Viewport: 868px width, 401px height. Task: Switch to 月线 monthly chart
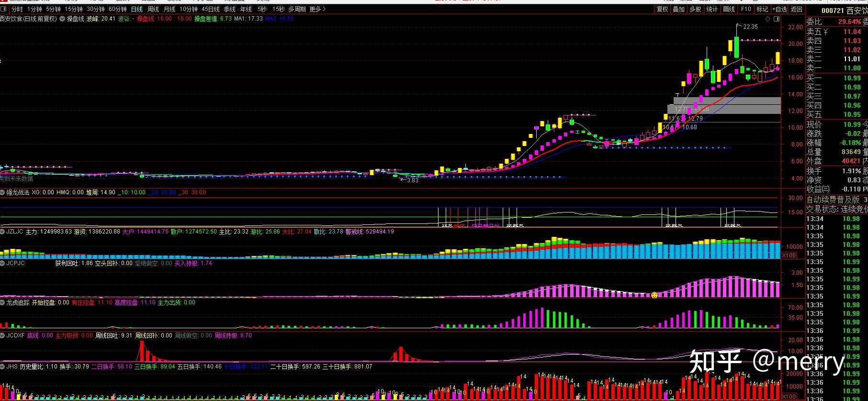(169, 10)
